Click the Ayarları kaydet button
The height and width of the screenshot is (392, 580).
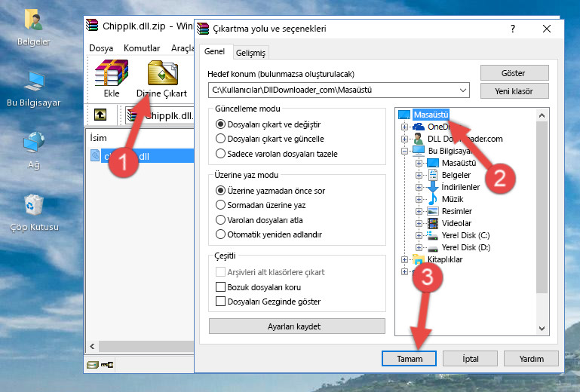[x=297, y=326]
